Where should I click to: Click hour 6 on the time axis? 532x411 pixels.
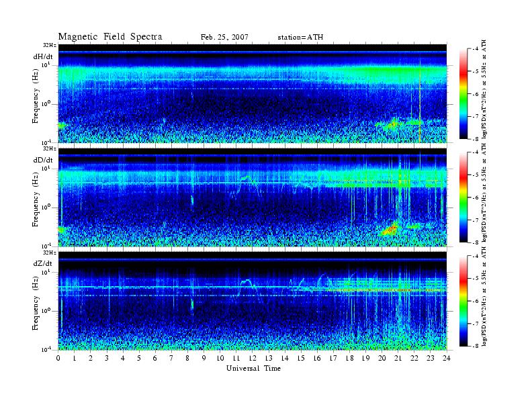pyautogui.click(x=155, y=359)
